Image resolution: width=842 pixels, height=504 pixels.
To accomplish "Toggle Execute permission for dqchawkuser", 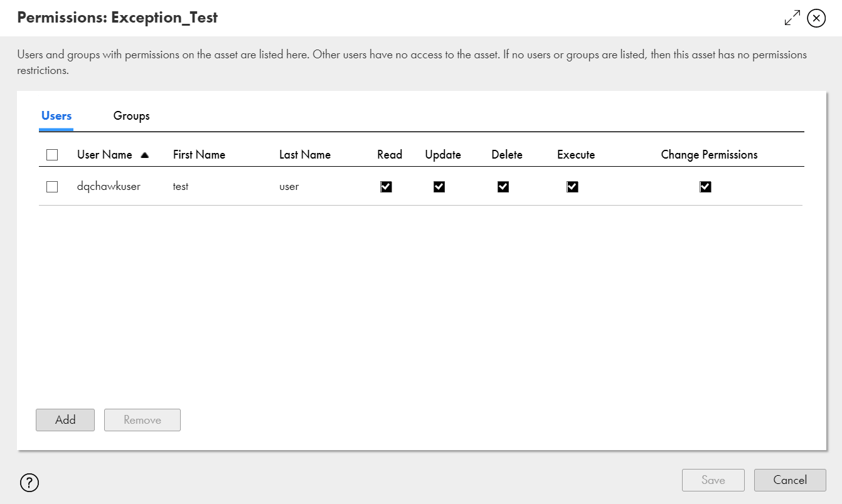I will (x=572, y=186).
